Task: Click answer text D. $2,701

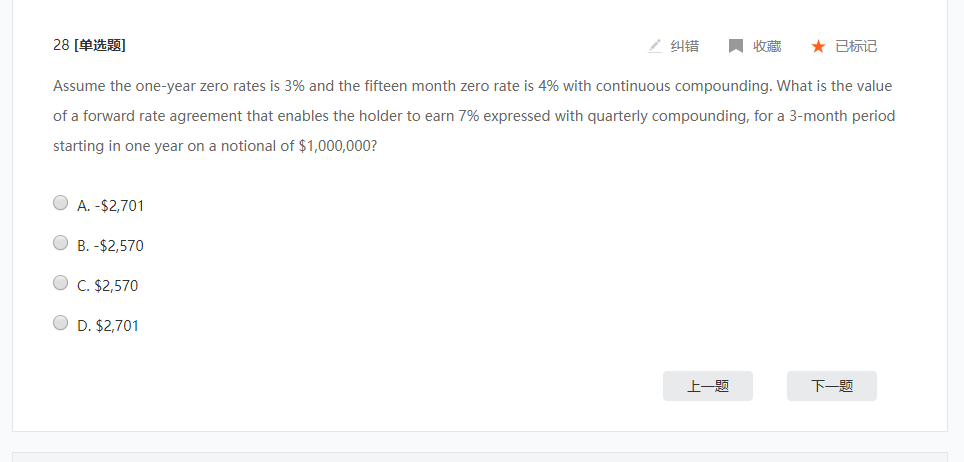Action: tap(108, 325)
